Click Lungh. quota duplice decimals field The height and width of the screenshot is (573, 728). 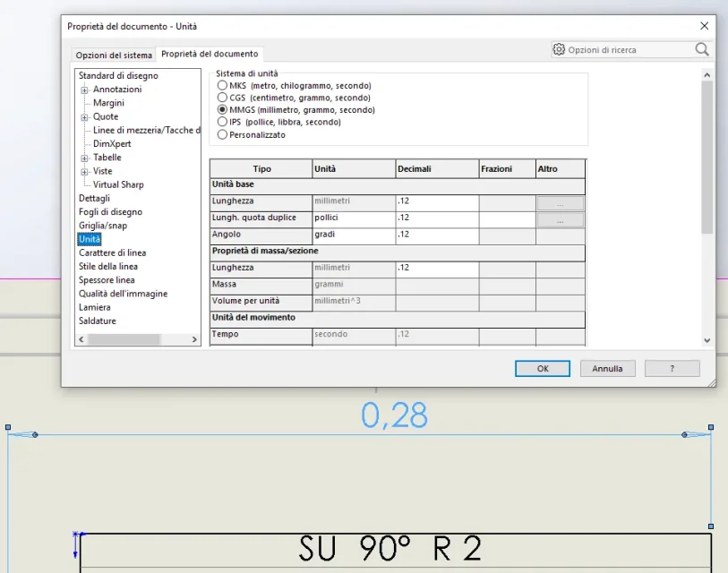(x=436, y=218)
